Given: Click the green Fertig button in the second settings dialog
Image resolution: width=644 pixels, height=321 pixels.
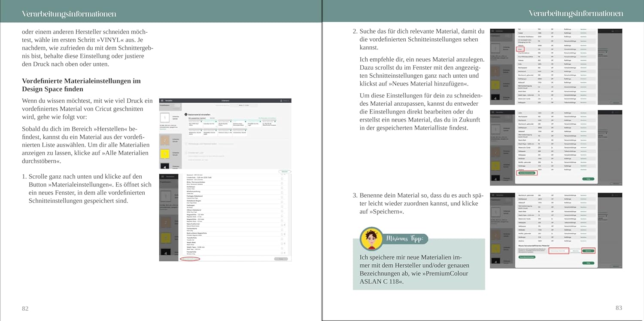Looking at the screenshot, I should (588, 179).
